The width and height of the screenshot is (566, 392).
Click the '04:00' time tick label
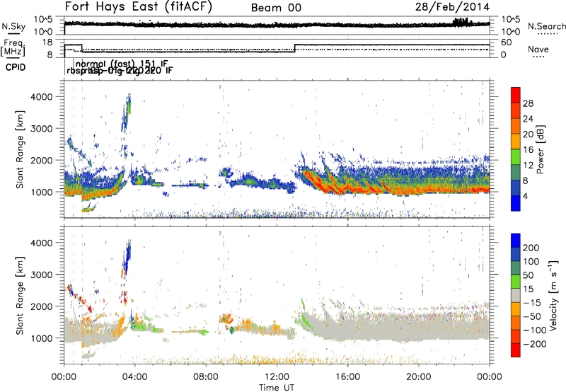134,377
